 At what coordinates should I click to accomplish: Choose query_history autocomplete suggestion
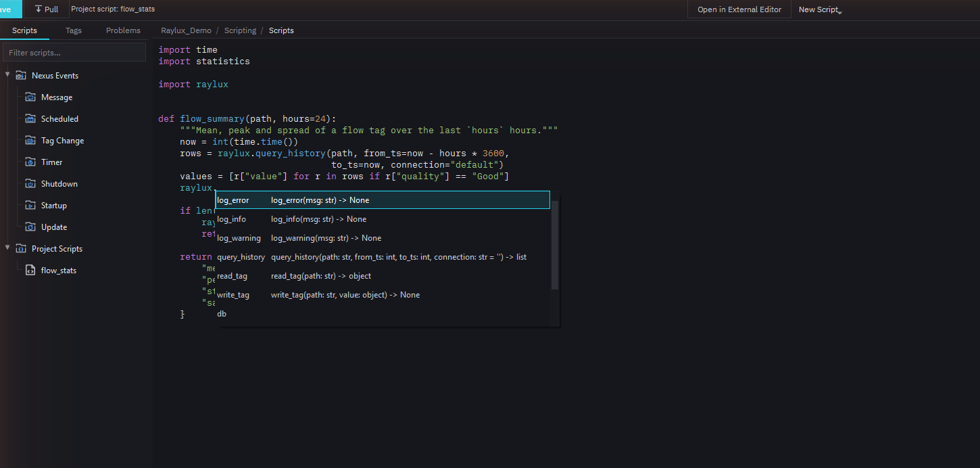click(383, 257)
